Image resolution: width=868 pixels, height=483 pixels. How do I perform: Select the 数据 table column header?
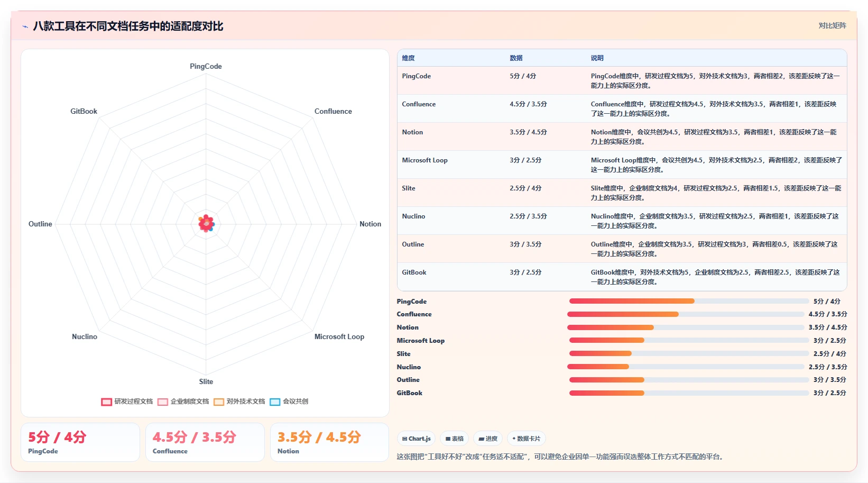click(x=516, y=58)
